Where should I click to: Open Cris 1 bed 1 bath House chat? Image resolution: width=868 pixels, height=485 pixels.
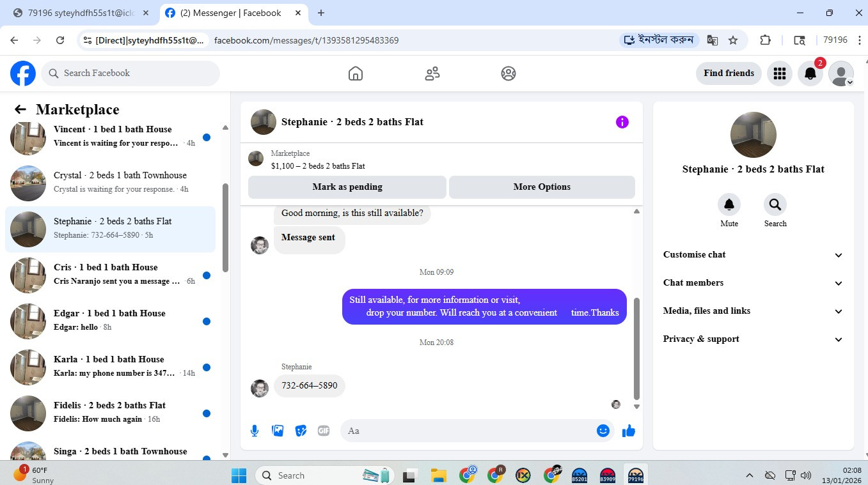click(x=110, y=275)
